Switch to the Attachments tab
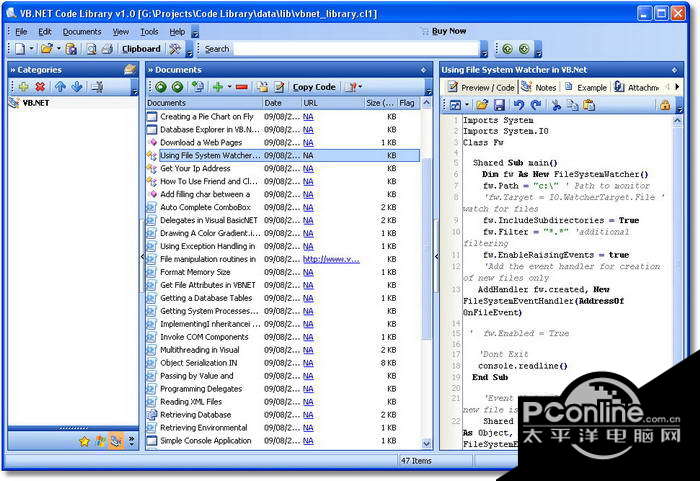This screenshot has height=481, width=700. coord(637,87)
